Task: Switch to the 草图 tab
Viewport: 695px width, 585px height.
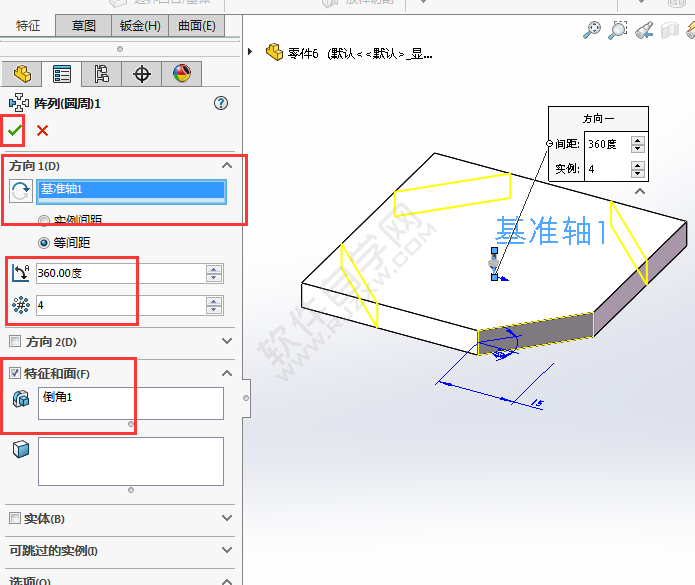Action: [x=83, y=26]
